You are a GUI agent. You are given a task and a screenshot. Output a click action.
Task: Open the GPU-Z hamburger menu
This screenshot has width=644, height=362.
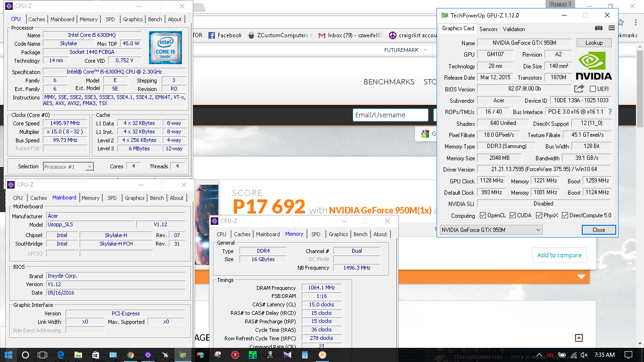[x=611, y=28]
